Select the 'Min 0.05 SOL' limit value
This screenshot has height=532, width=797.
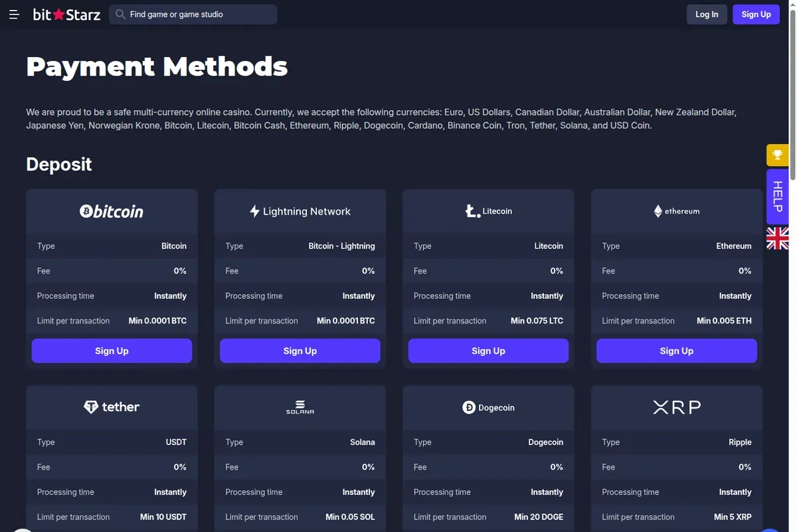pos(350,517)
